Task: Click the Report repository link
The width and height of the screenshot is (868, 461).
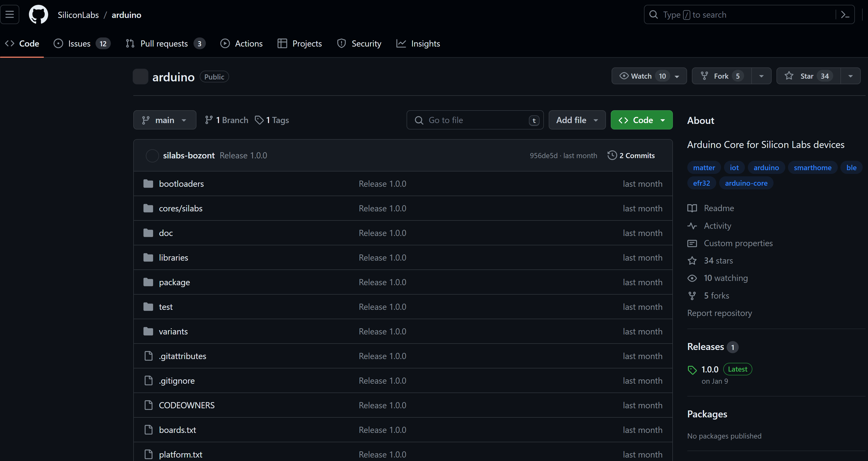Action: click(x=719, y=313)
